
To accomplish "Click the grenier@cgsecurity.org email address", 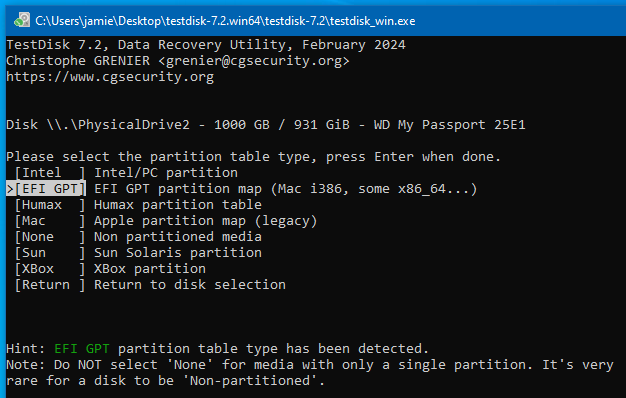I will pos(254,61).
